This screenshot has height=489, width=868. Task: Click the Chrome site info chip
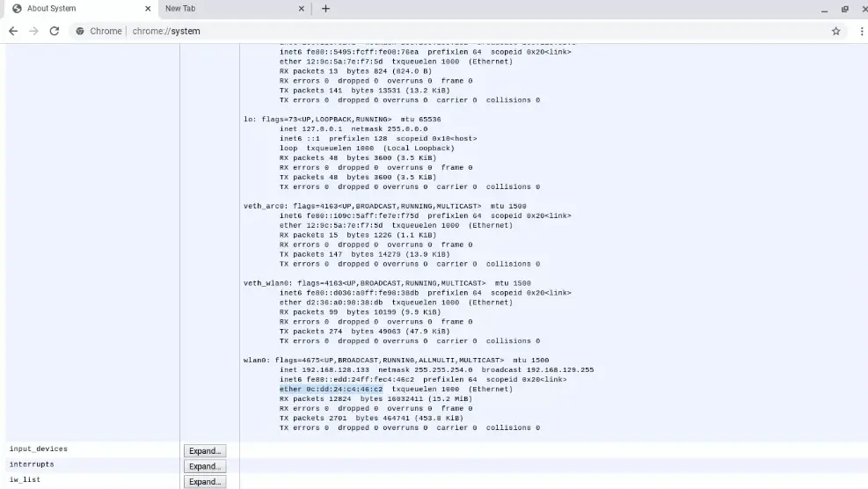(x=98, y=31)
